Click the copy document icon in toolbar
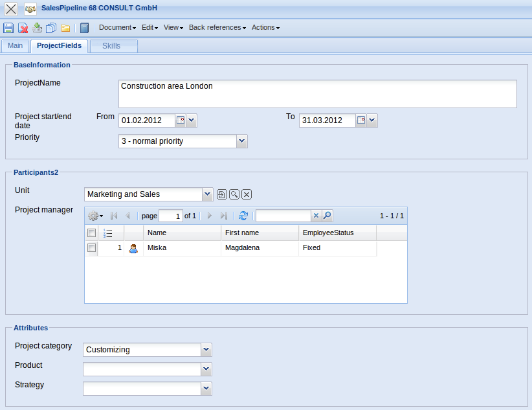This screenshot has height=410, width=532. click(x=51, y=28)
